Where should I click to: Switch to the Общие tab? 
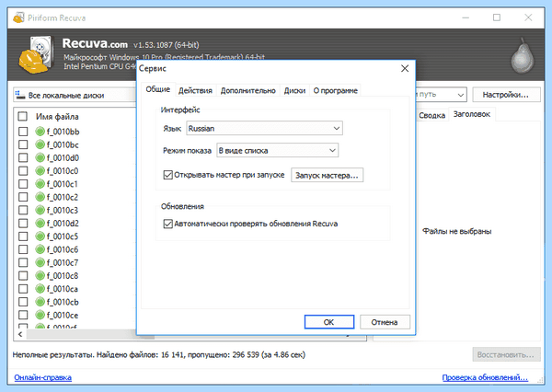point(158,89)
